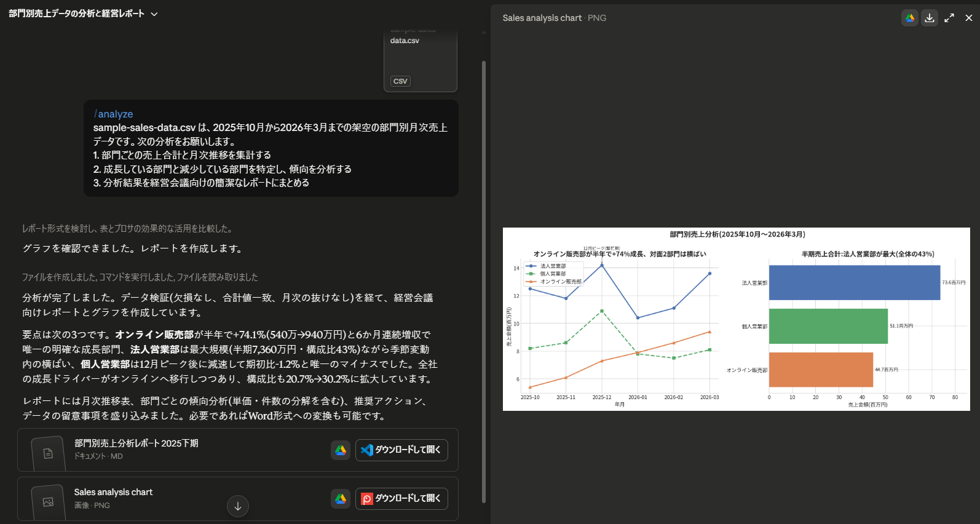Click the 個人営業部 green bar in chart
Image resolution: width=980 pixels, height=524 pixels.
click(828, 326)
